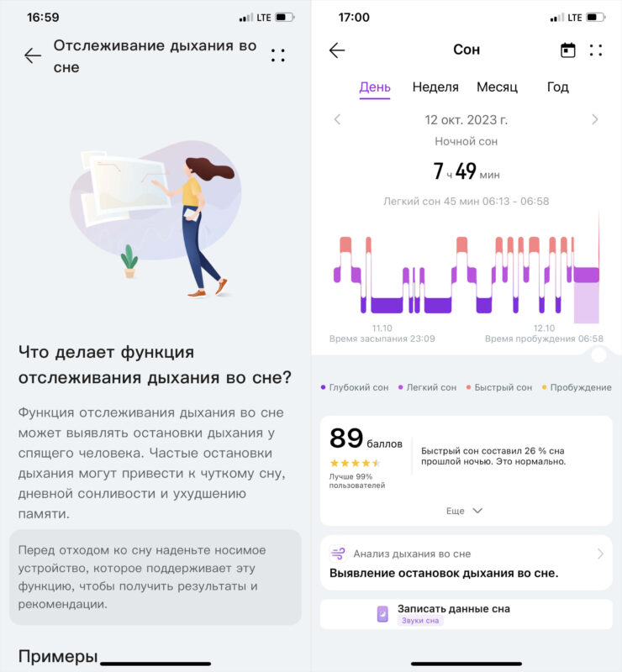
Task: Select the Месяц tab
Action: 497,87
